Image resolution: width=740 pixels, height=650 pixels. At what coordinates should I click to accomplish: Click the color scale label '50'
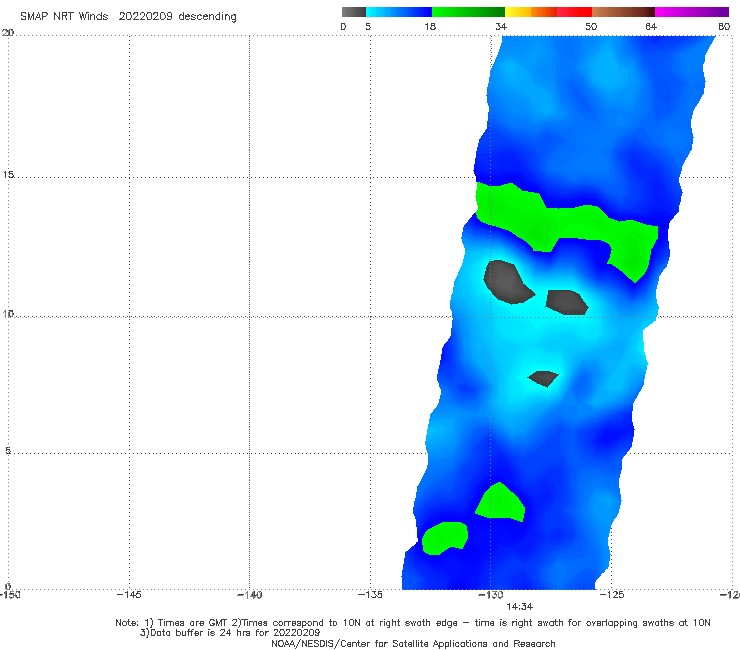tap(591, 27)
